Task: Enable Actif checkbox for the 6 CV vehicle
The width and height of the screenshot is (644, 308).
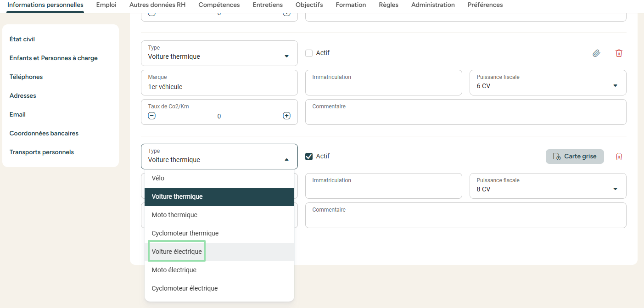Action: (x=309, y=53)
